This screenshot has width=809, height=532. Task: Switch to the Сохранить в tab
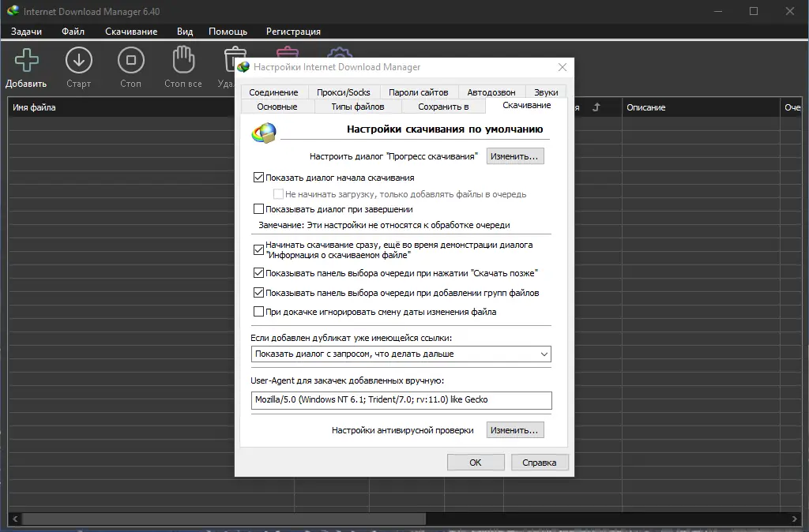(443, 107)
